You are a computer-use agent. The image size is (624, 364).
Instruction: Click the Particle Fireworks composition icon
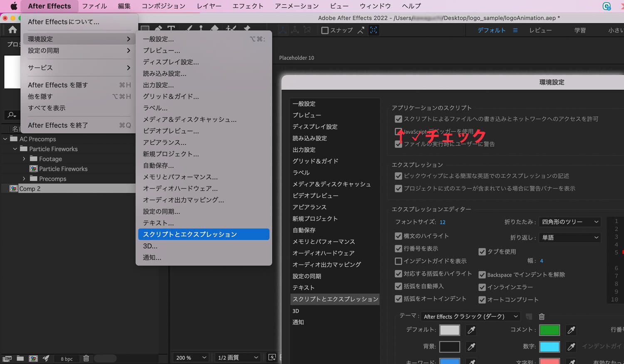coord(34,169)
